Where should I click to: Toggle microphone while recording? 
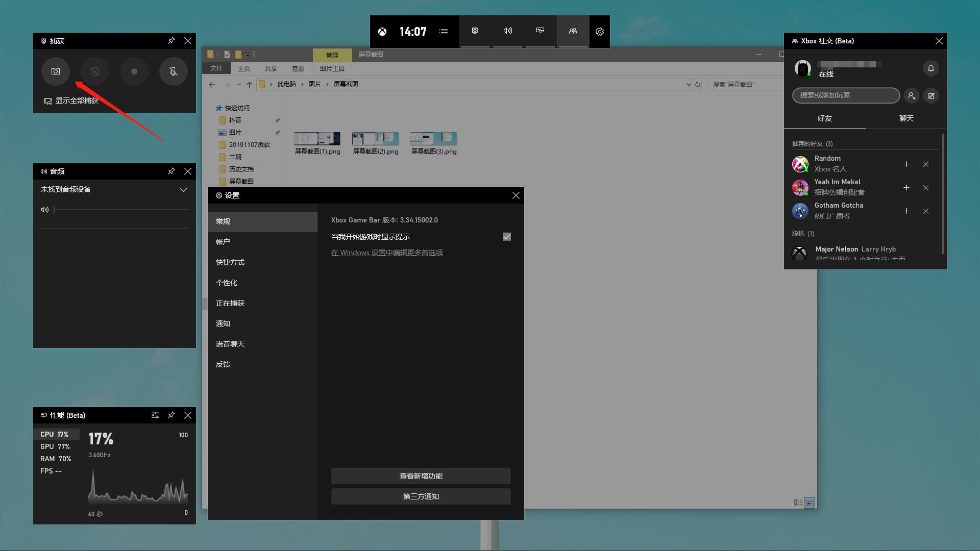point(174,71)
